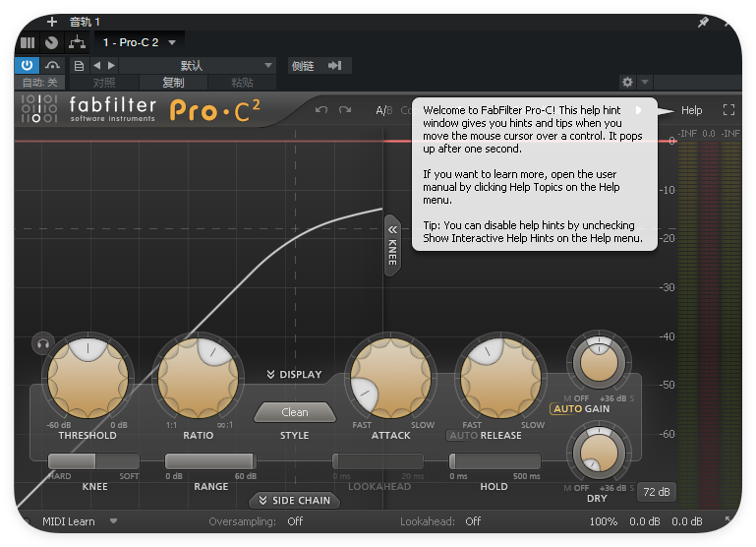Open the 72 dB meter range selector
This screenshot has width=756, height=547.
(656, 492)
